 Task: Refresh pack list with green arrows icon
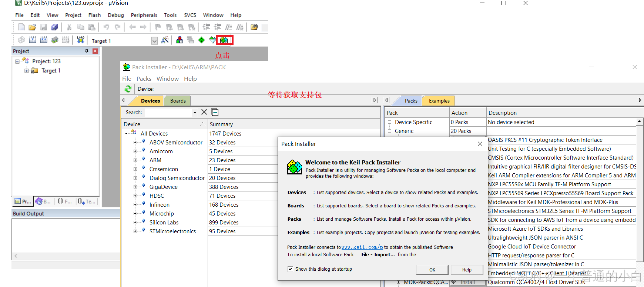[x=128, y=89]
